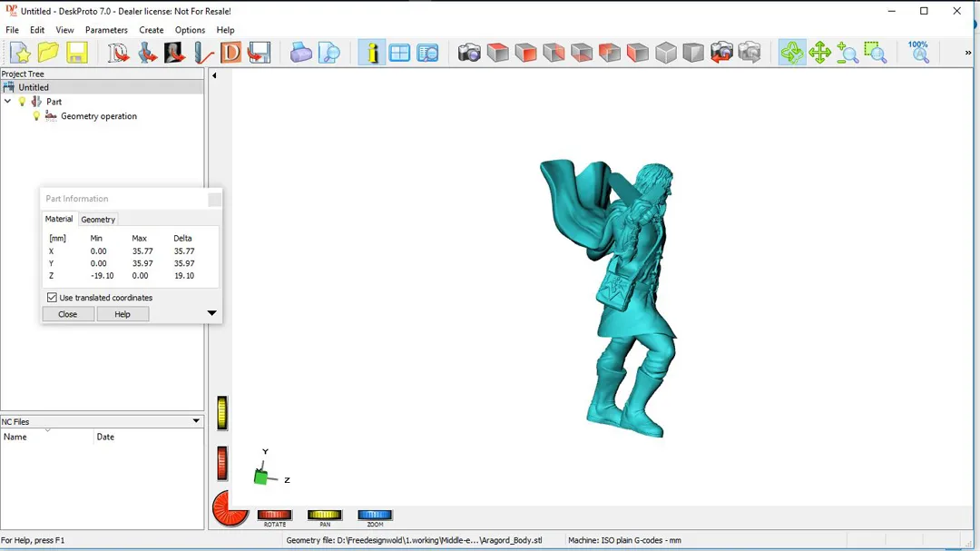Toggle the Geometry operation lightbulb visibility
The height and width of the screenshot is (551, 980).
(36, 115)
